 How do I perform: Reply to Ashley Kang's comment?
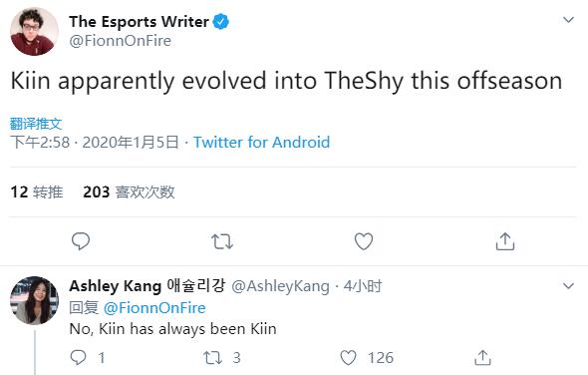point(79,357)
